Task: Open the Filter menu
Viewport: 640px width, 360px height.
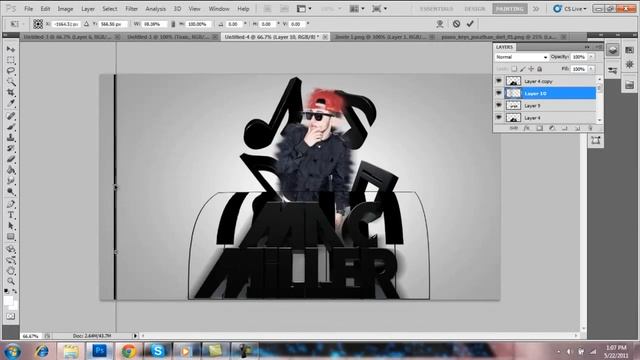Action: coord(131,9)
